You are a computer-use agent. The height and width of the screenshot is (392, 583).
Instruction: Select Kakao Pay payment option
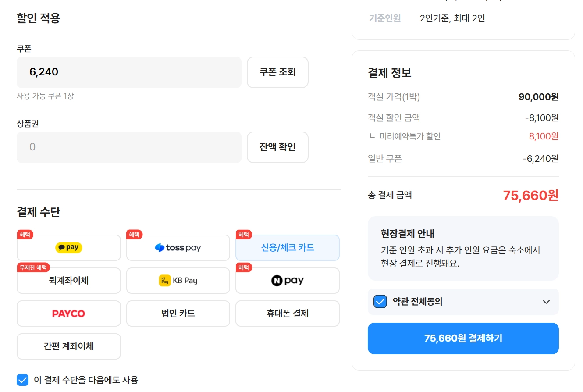tap(69, 248)
